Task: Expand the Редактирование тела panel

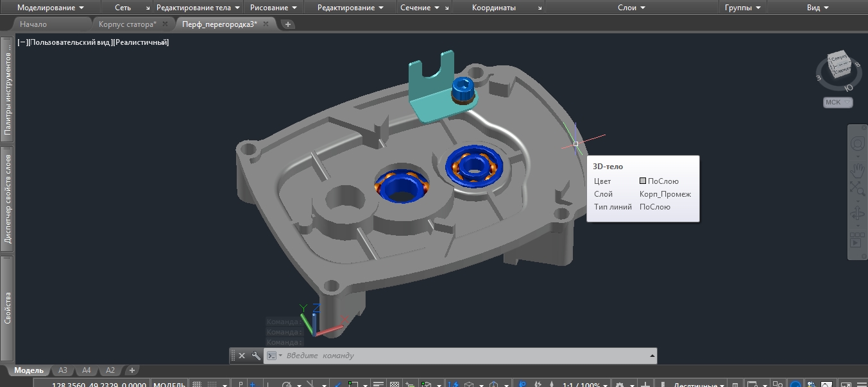Action: [198, 8]
